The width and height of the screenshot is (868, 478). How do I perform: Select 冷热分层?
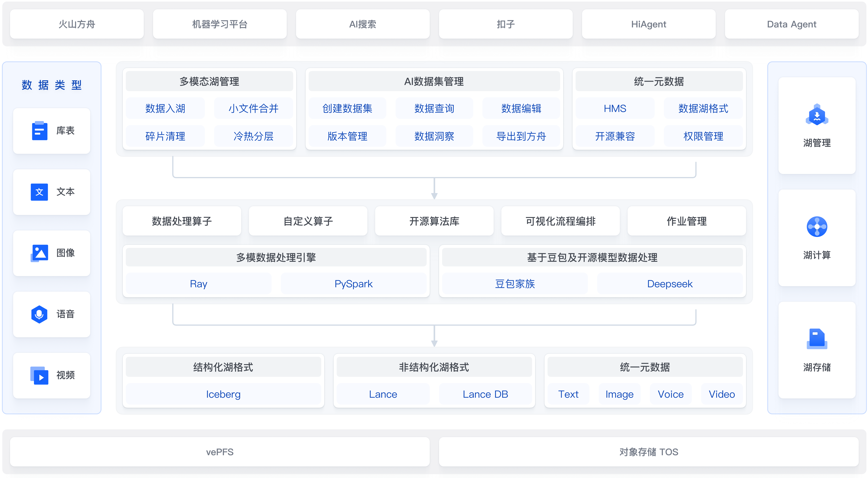(x=253, y=136)
